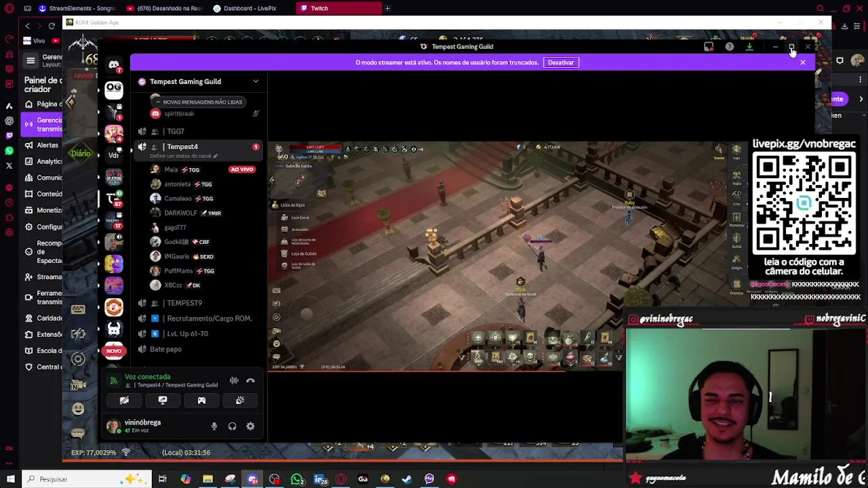Screen dimensions: 868x488
Task: Reload the browser page
Action: tap(52, 26)
